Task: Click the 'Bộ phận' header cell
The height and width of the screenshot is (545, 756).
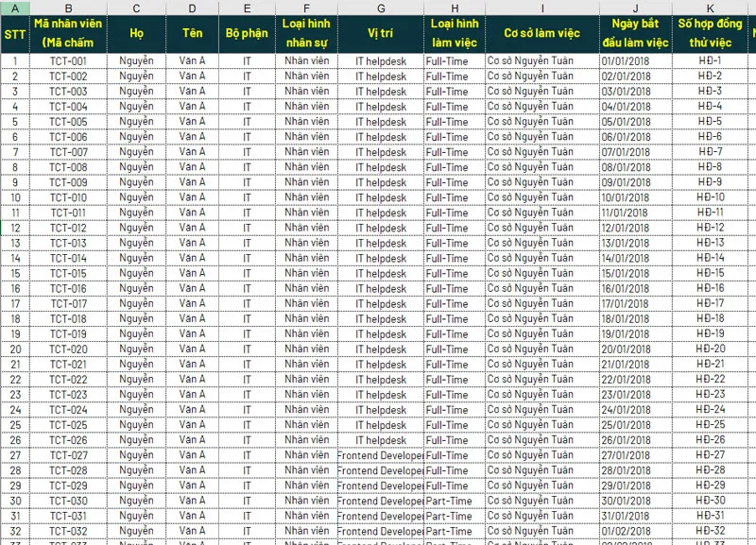Action: tap(247, 34)
